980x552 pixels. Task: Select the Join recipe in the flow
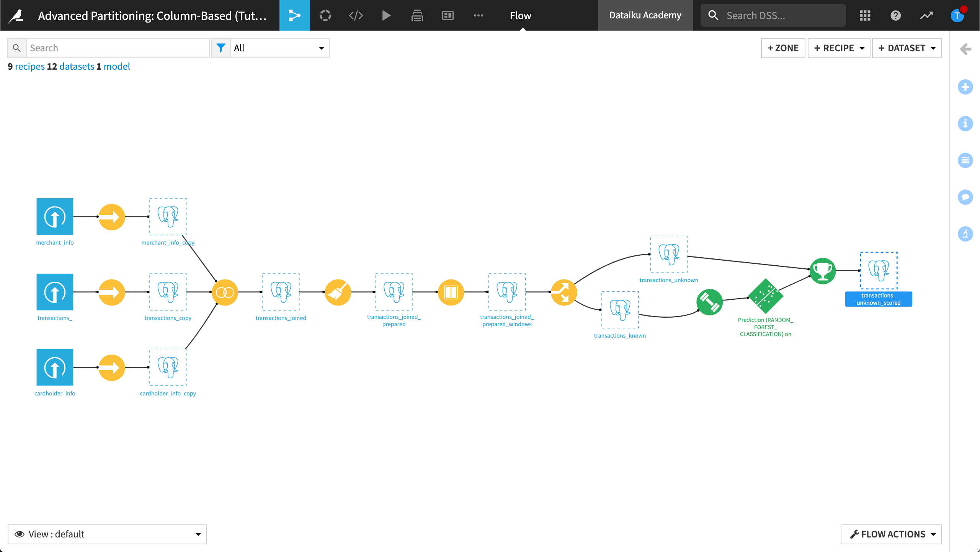click(225, 292)
